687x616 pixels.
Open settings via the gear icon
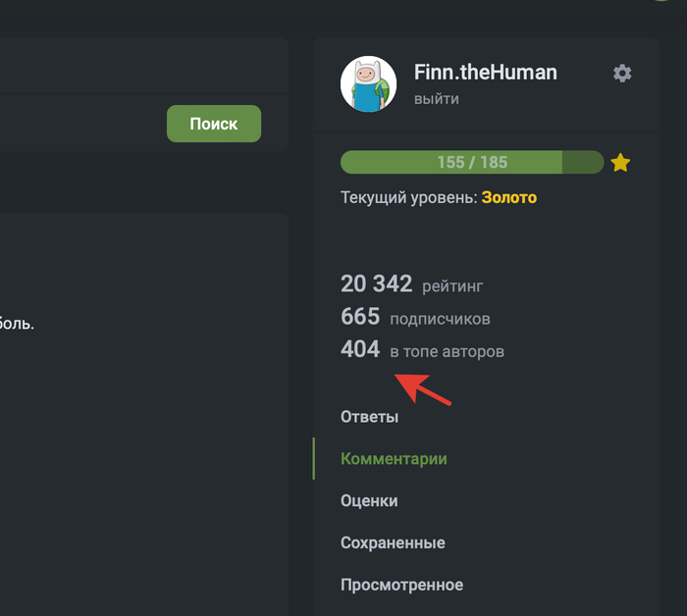(622, 74)
